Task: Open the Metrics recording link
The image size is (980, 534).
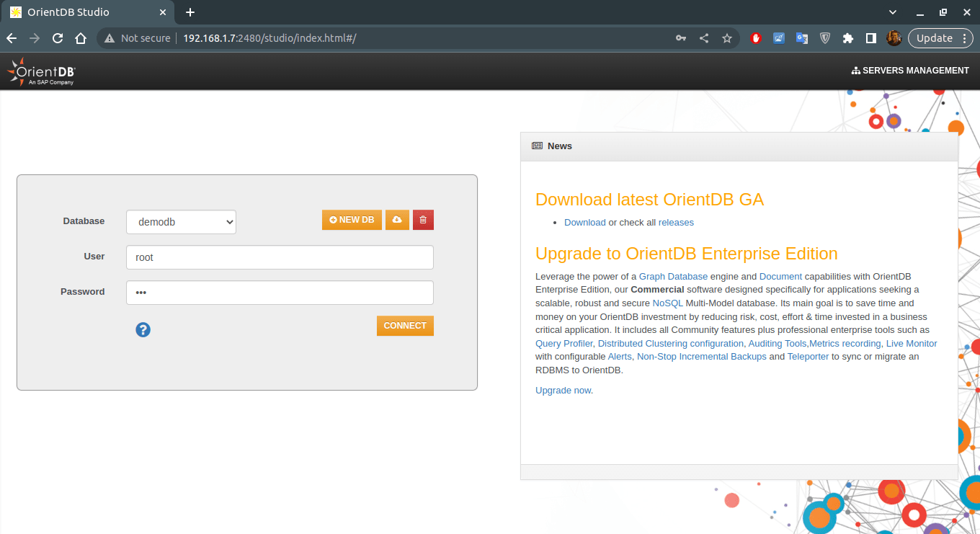Action: click(x=845, y=344)
